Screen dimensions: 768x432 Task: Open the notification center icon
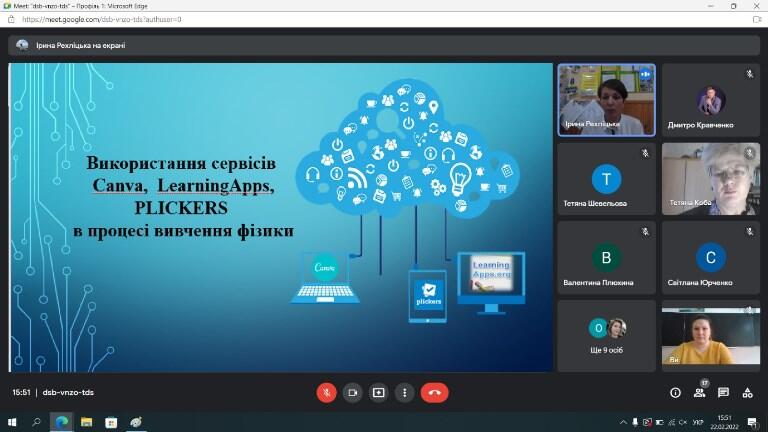click(752, 422)
